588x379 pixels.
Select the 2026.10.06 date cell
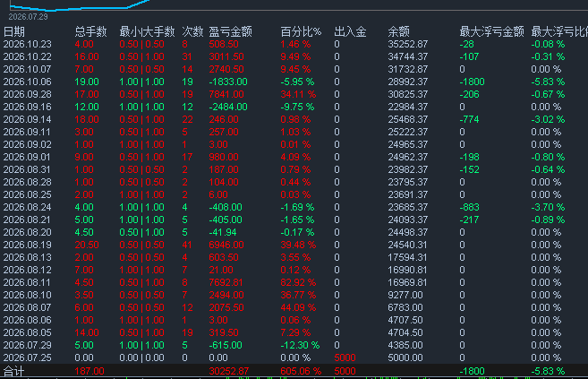pos(28,82)
